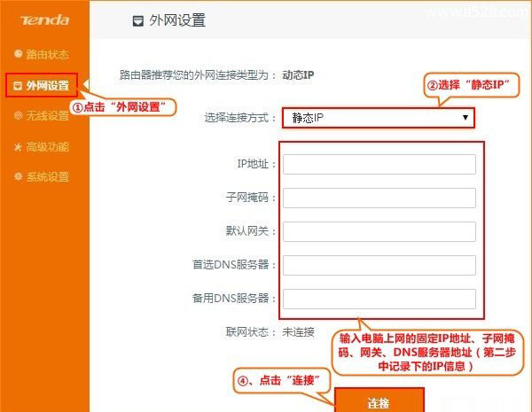Open the 选择连接方式 dropdown showing 静态IP
The height and width of the screenshot is (412, 532).
point(379,118)
